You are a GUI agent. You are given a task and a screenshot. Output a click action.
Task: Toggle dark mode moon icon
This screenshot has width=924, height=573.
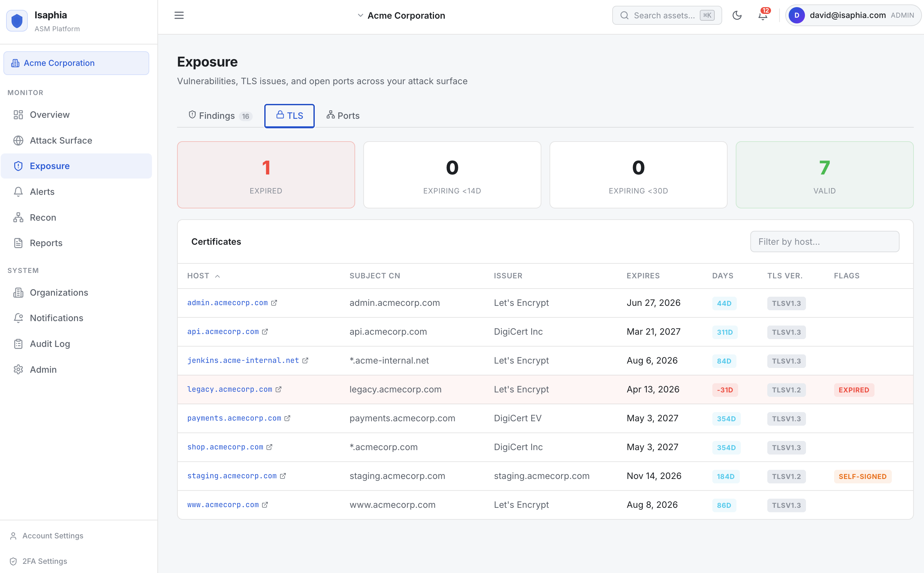737,16
